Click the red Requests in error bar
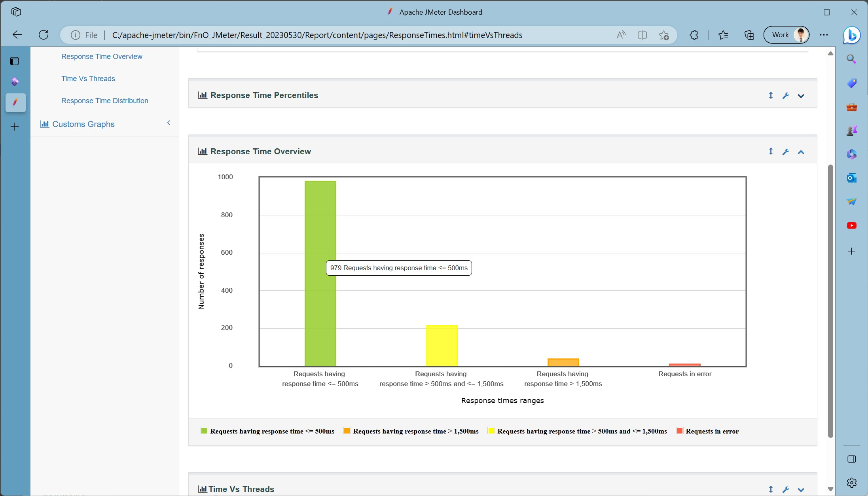Image resolution: width=868 pixels, height=496 pixels. point(685,365)
